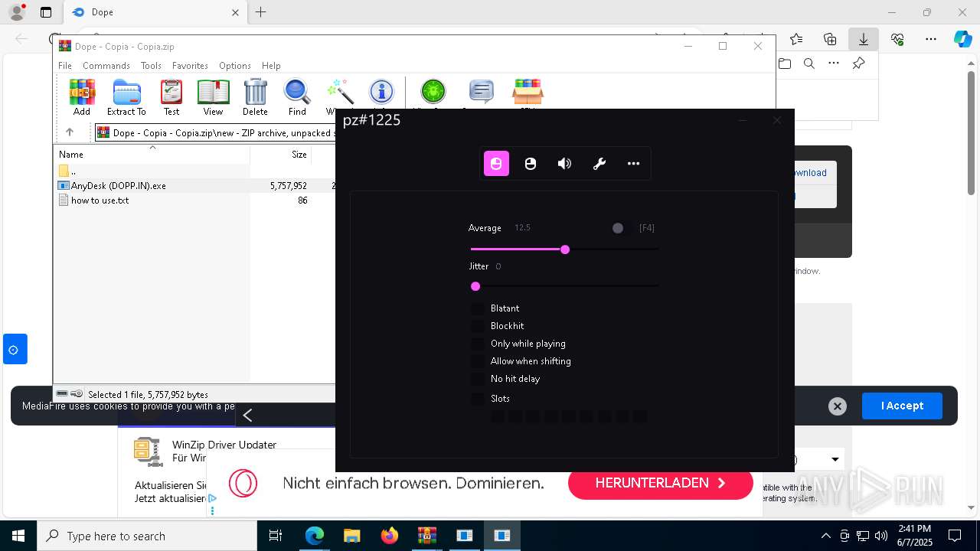
Task: Click the taskbar search box
Action: pyautogui.click(x=147, y=536)
